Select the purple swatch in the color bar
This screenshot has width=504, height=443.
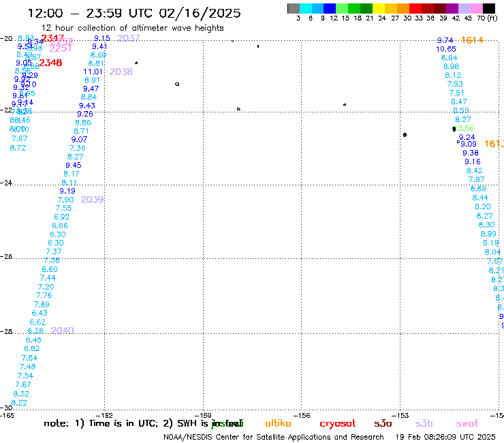tap(452, 9)
